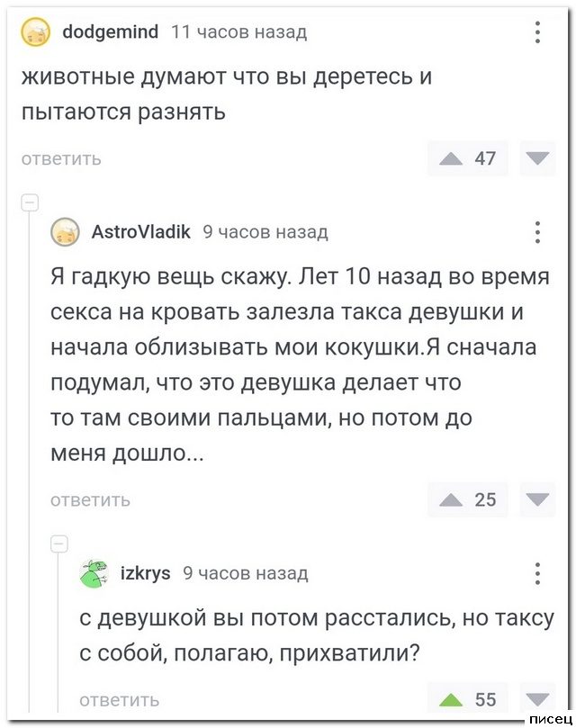Screen dimensions: 576x728
Task: Downvote AstroVladik's comment
Action: coord(538,499)
